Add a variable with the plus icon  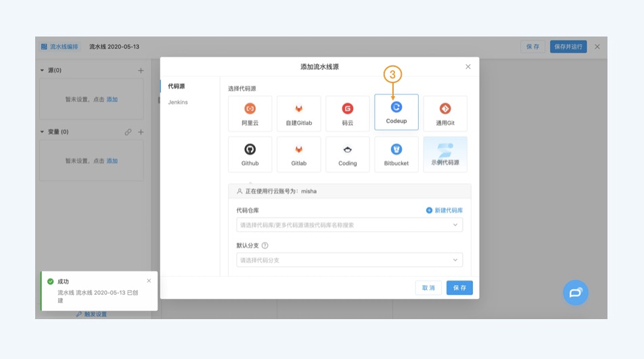[141, 132]
